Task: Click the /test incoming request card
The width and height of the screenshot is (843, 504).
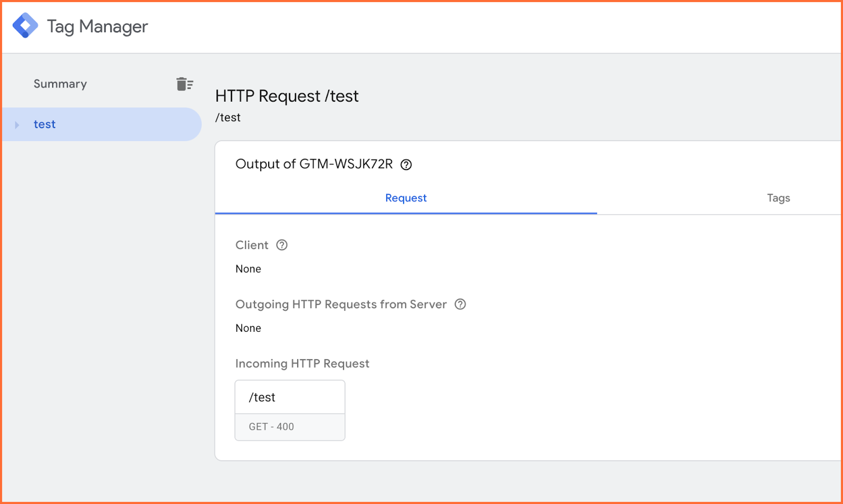Action: click(x=290, y=397)
